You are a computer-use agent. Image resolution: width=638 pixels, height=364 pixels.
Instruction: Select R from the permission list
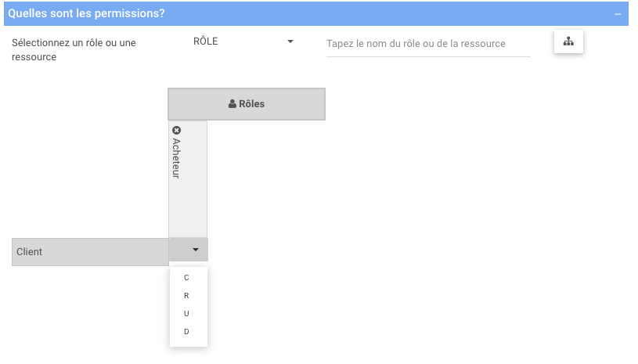point(186,296)
